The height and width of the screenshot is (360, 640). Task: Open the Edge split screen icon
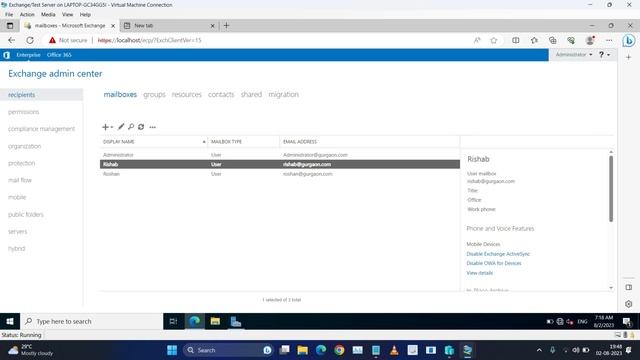tap(516, 40)
